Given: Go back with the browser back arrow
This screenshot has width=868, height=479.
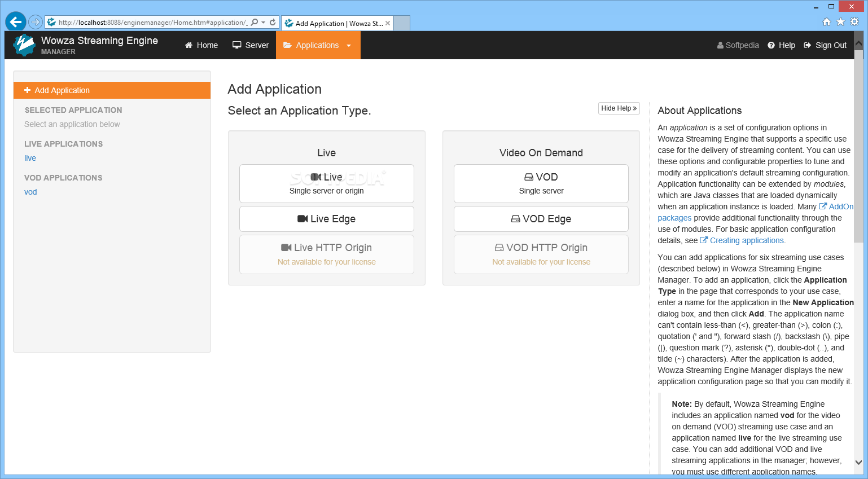Looking at the screenshot, I should tap(16, 22).
